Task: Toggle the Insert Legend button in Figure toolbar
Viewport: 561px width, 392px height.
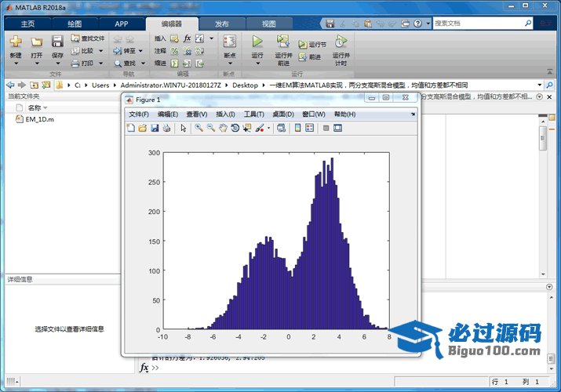Action: (x=309, y=128)
